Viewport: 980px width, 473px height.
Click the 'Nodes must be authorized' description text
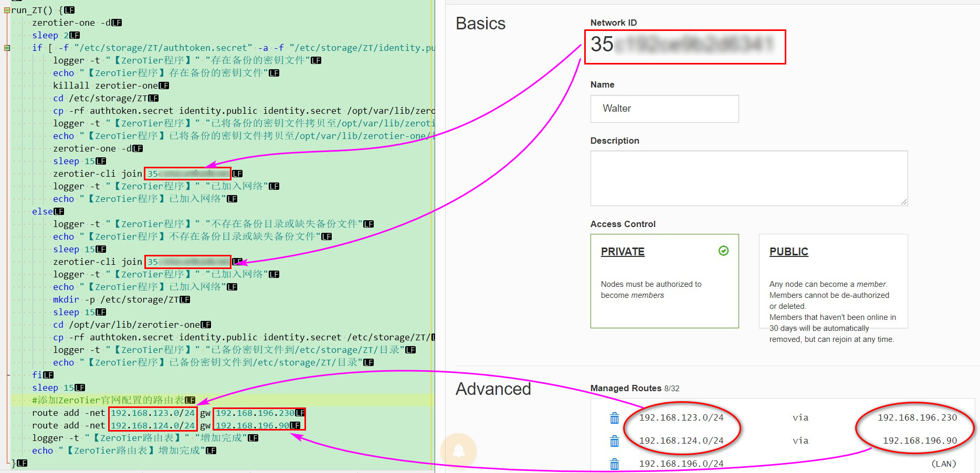tap(651, 289)
